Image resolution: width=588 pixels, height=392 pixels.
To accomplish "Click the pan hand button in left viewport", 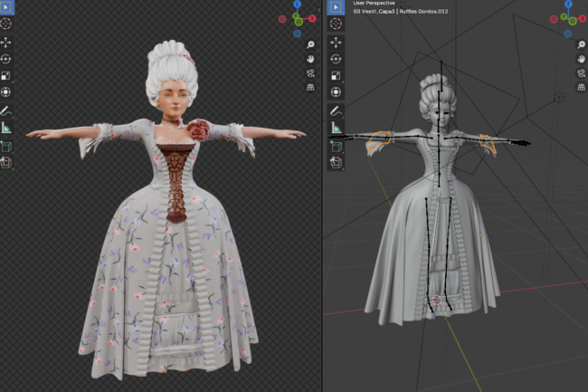I will pyautogui.click(x=310, y=58).
